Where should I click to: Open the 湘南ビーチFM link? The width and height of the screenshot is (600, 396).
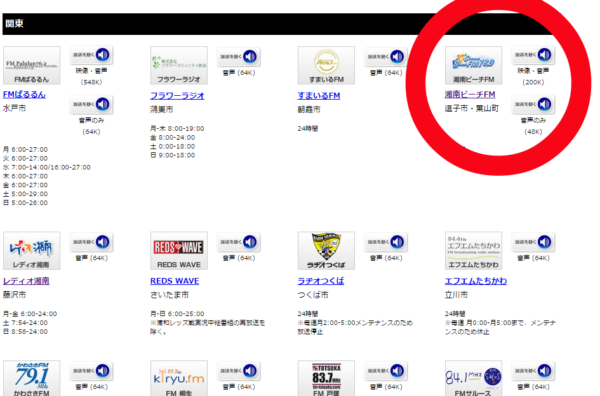(470, 95)
